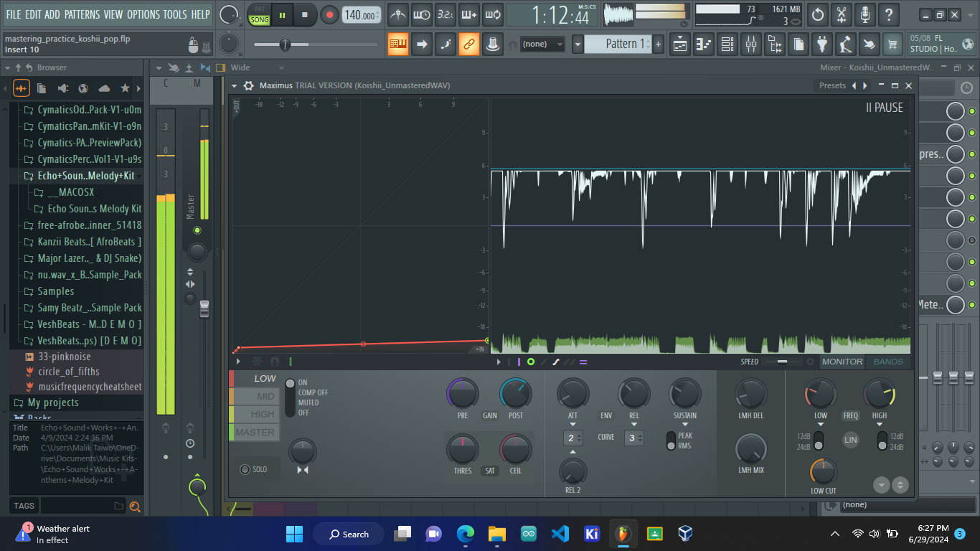This screenshot has width=980, height=551.
Task: Click the typing keyboard to piano icon
Action: coord(398,44)
